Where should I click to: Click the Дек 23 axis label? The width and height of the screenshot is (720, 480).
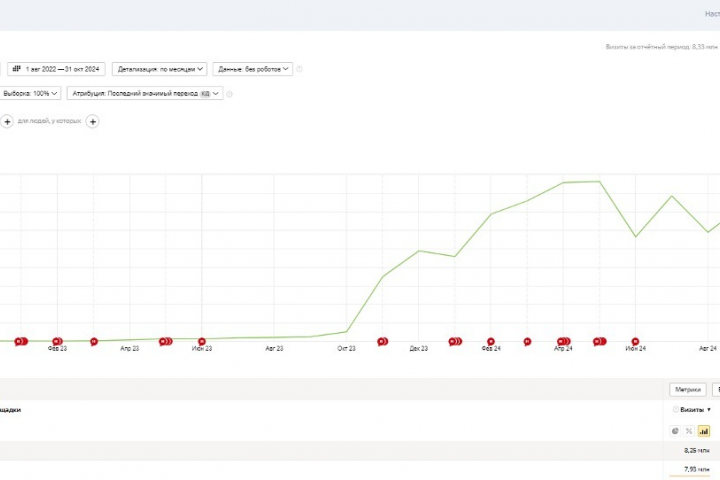pos(418,349)
